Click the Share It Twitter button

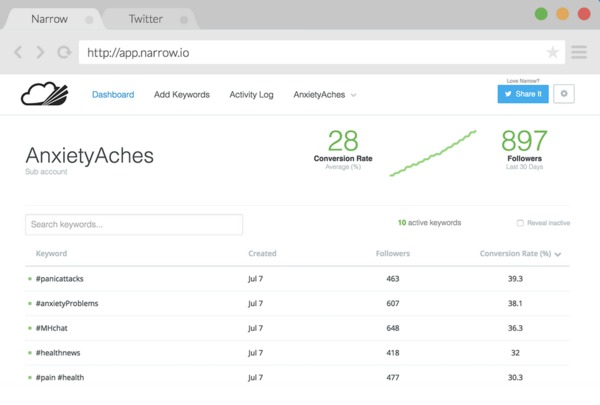tap(523, 94)
